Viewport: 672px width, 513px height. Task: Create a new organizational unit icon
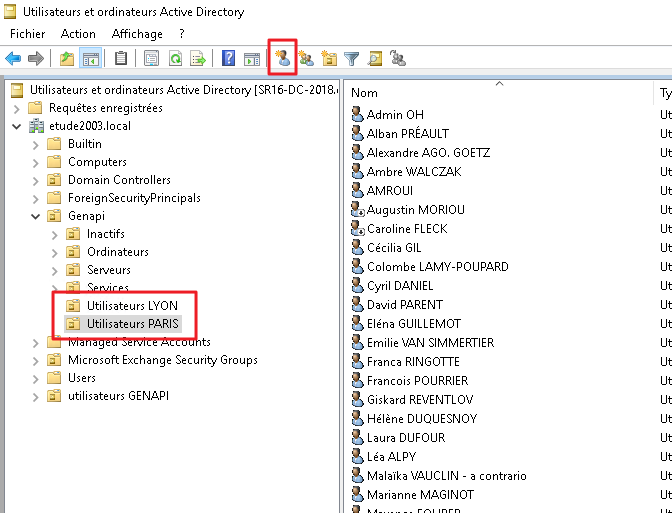329,58
